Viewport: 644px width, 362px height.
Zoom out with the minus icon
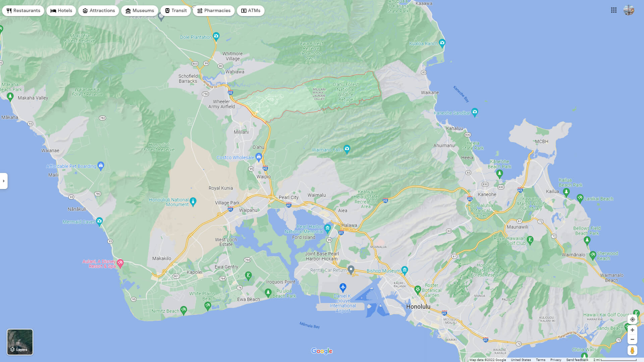(632, 339)
